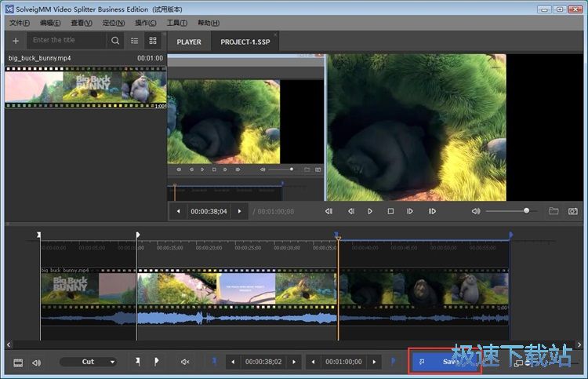Switch media panel to thumbnail grid view
Screen dimensions: 588x379
point(153,41)
